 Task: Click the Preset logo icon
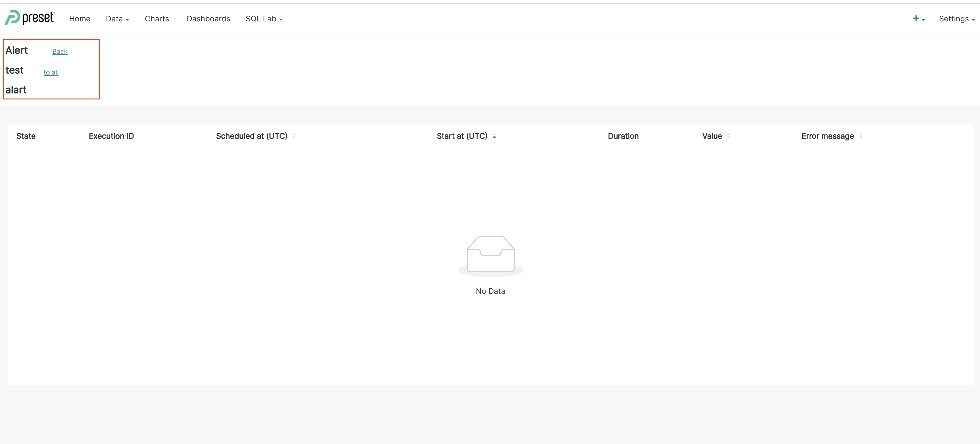pyautogui.click(x=12, y=18)
